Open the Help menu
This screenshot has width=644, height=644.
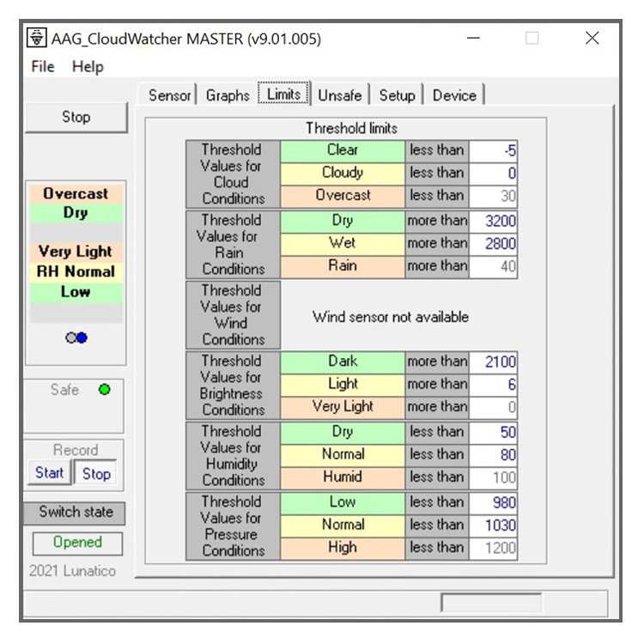coord(88,66)
